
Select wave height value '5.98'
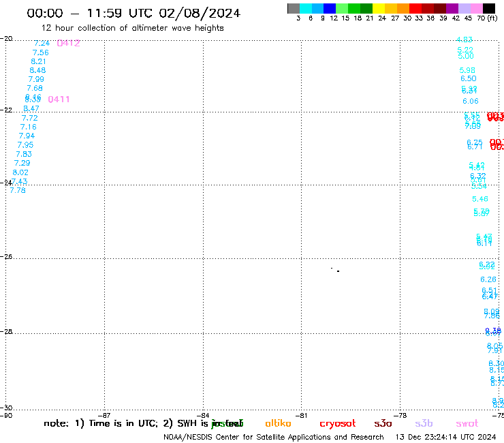pos(467,70)
